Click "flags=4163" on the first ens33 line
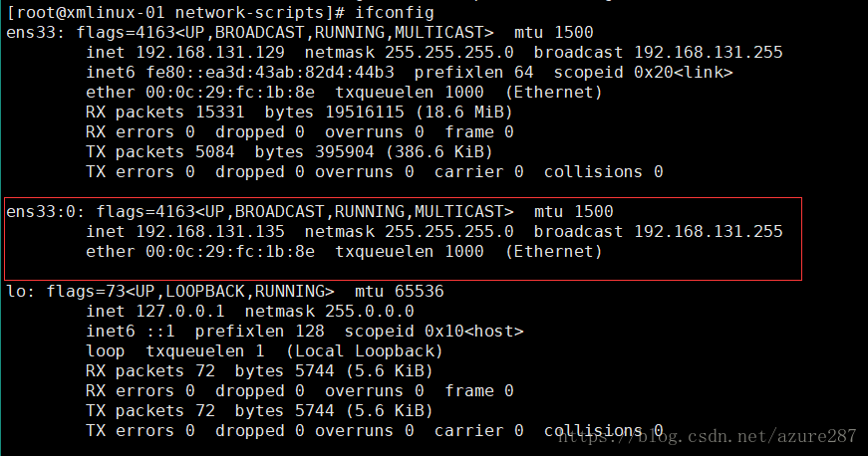 point(126,32)
